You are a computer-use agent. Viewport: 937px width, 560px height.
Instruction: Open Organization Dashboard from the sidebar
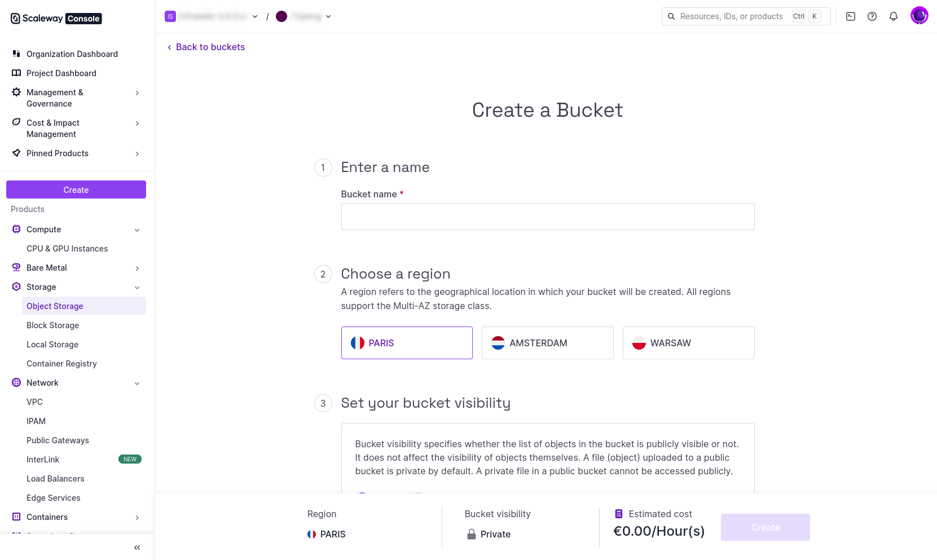click(x=72, y=54)
